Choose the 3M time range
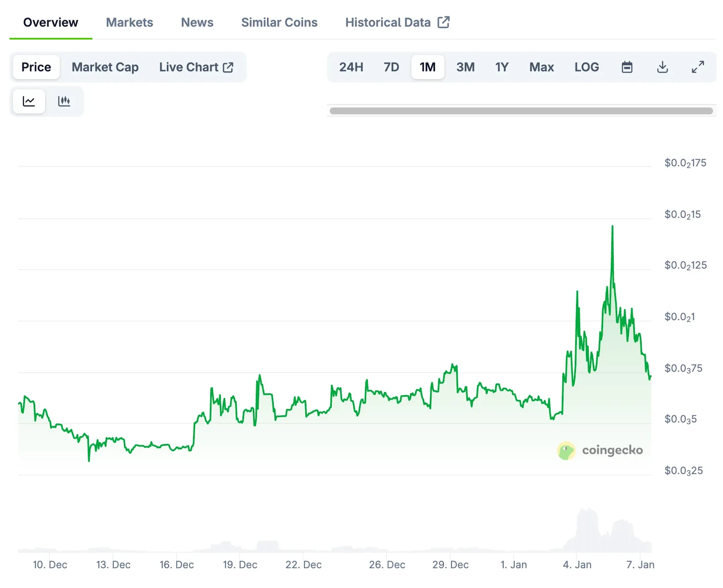Image resolution: width=723 pixels, height=588 pixels. click(465, 67)
